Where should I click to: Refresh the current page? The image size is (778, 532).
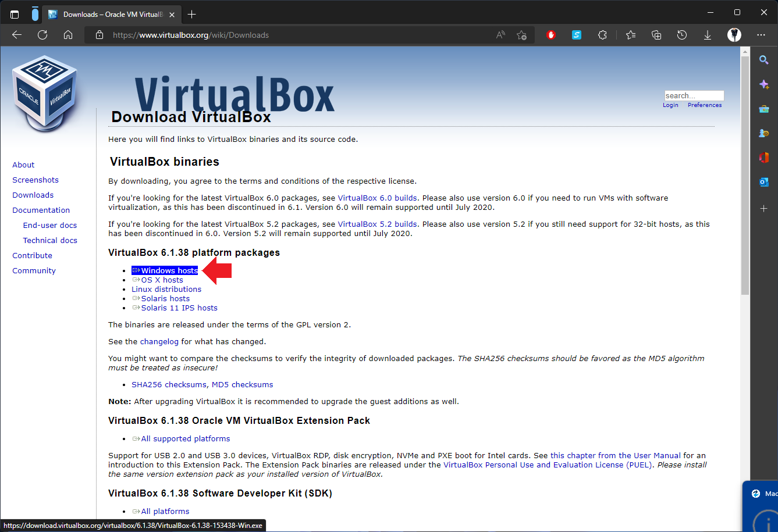click(42, 35)
